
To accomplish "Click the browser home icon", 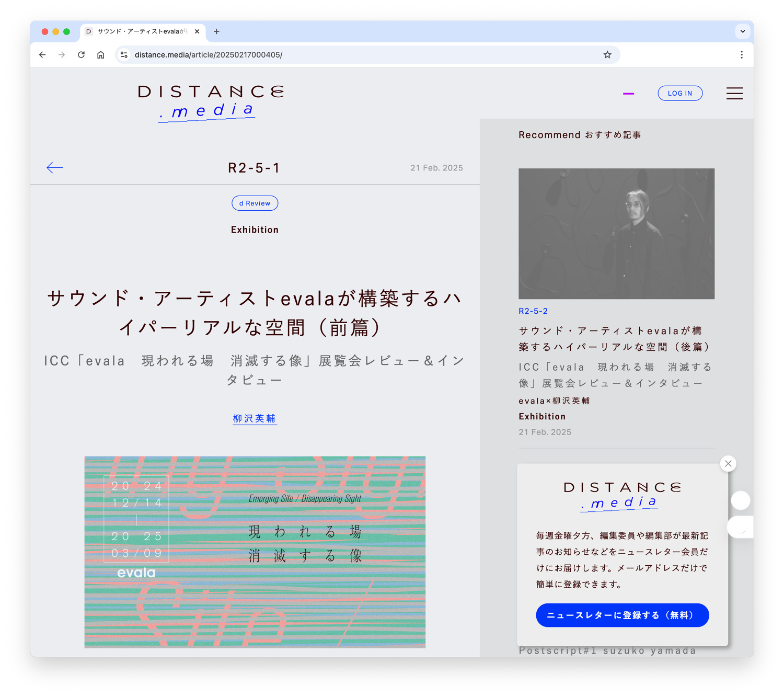I will [100, 54].
